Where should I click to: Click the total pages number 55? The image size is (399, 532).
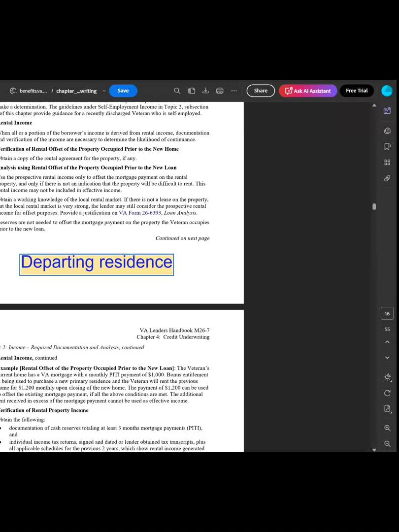tap(387, 329)
